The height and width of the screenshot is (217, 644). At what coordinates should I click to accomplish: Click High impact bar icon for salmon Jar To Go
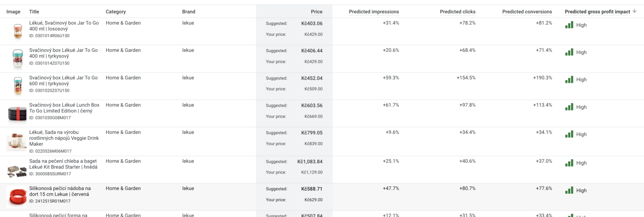569,25
